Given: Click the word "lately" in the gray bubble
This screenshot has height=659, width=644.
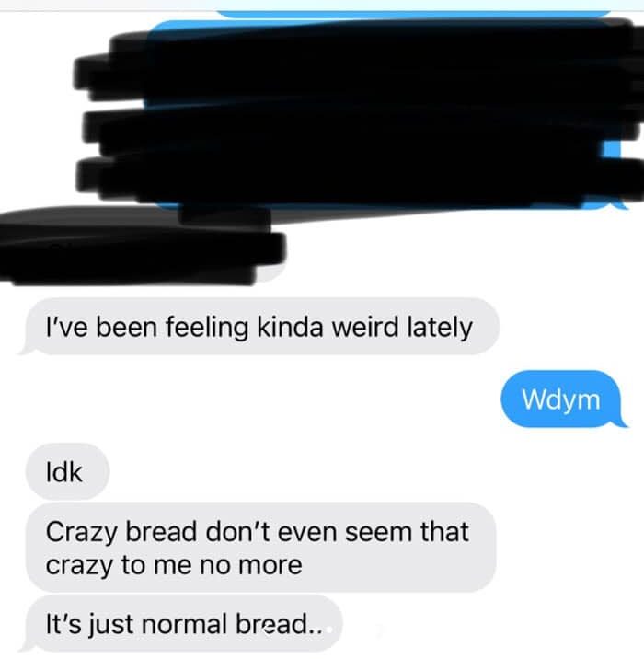Looking at the screenshot, I should click(x=440, y=328).
